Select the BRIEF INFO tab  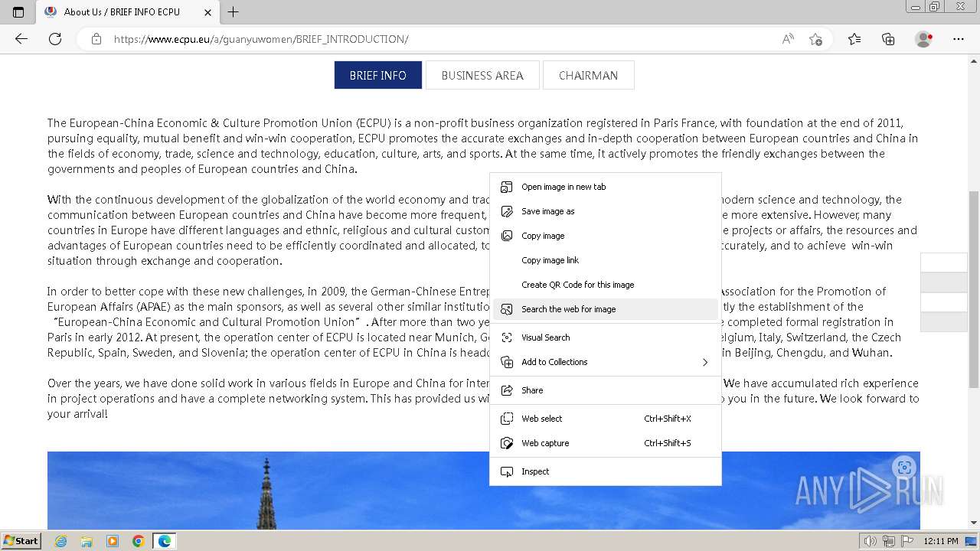[x=378, y=75]
